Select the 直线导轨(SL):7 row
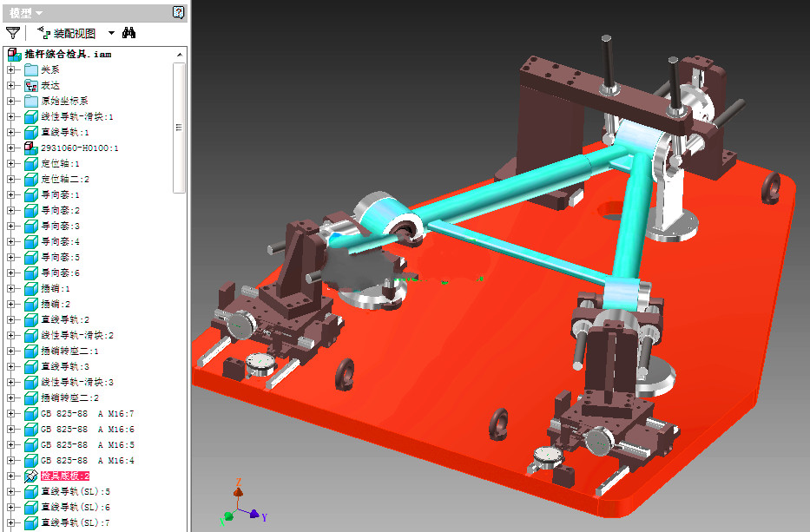This screenshot has width=810, height=532. coord(76,522)
